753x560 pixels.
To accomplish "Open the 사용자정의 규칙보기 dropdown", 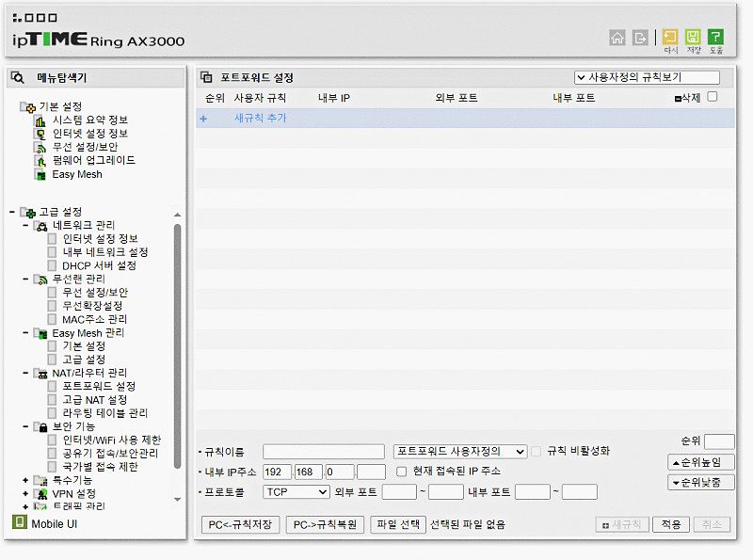I will tap(647, 78).
